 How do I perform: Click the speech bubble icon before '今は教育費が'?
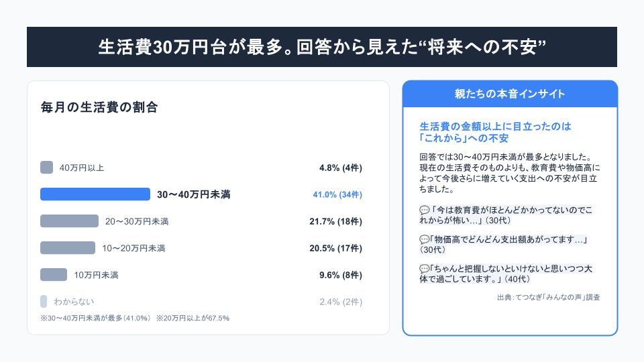click(x=424, y=210)
